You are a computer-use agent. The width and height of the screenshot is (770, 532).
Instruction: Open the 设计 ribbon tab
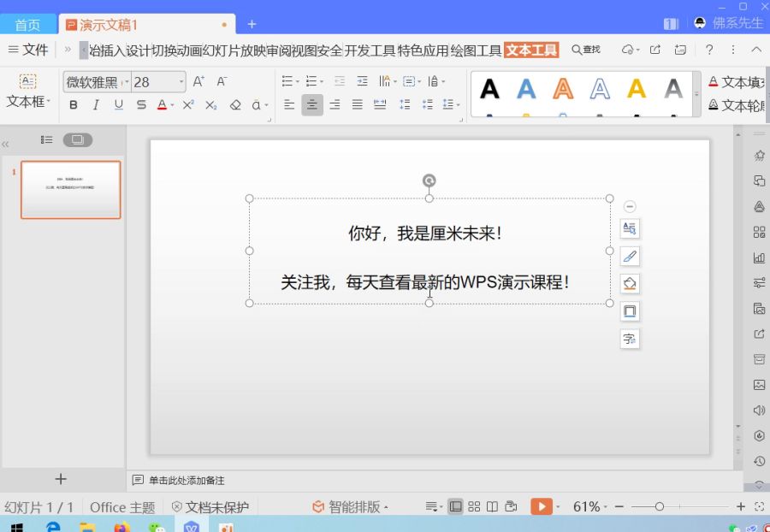138,50
